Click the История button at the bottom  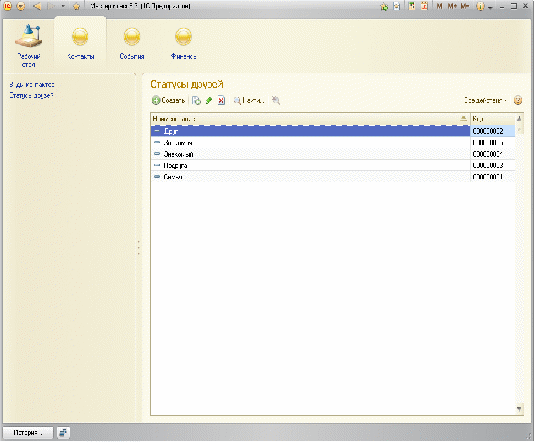pyautogui.click(x=28, y=433)
